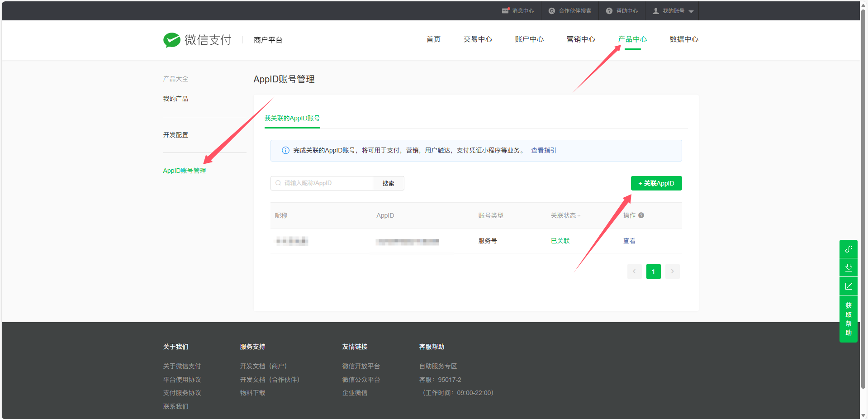868x419 pixels.
Task: Go to next page with right chevron
Action: (x=672, y=271)
